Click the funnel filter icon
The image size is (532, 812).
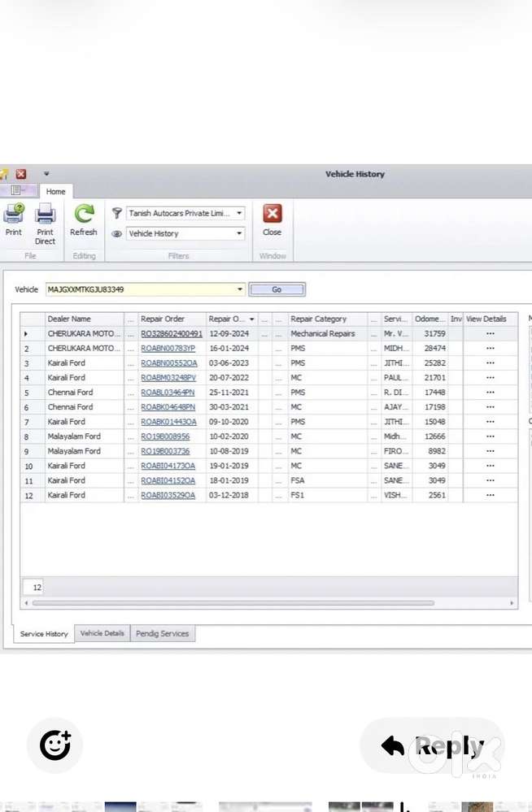click(x=116, y=213)
